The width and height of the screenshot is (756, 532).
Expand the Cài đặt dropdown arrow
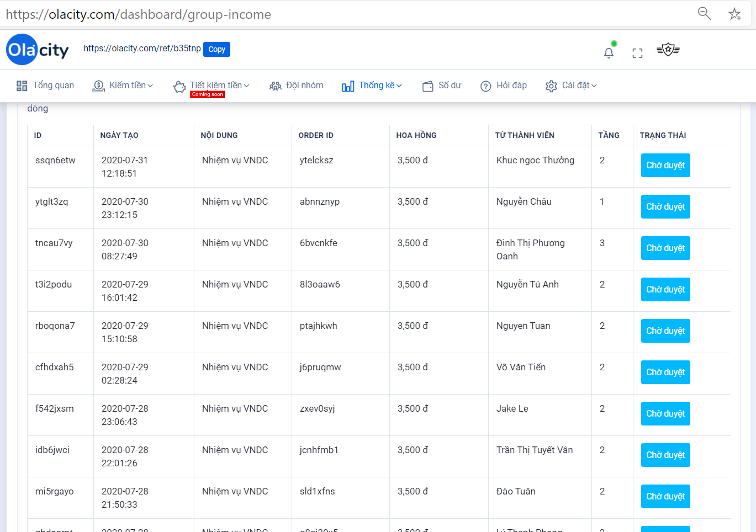point(594,86)
